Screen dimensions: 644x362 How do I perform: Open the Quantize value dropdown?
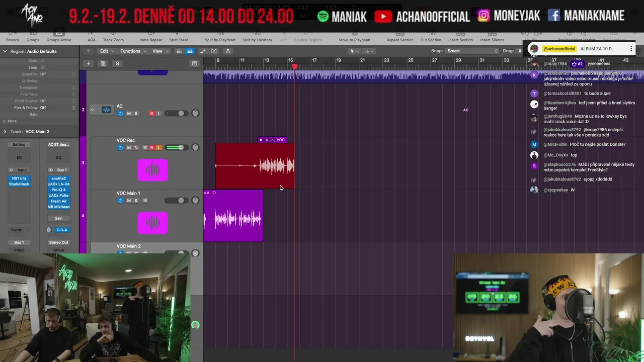point(58,74)
